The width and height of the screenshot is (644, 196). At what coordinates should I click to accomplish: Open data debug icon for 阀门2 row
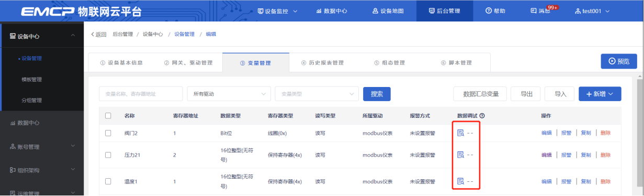tap(461, 133)
